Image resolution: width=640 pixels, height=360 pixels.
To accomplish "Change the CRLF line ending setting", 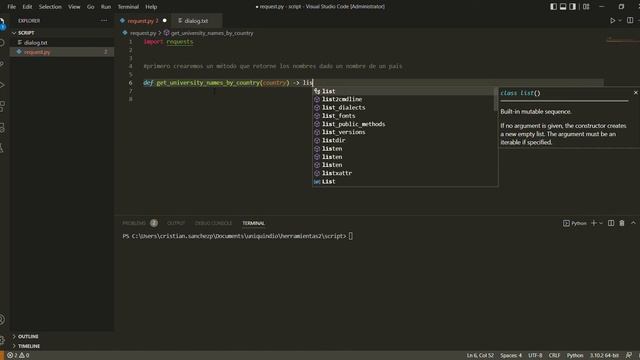I will (554, 356).
